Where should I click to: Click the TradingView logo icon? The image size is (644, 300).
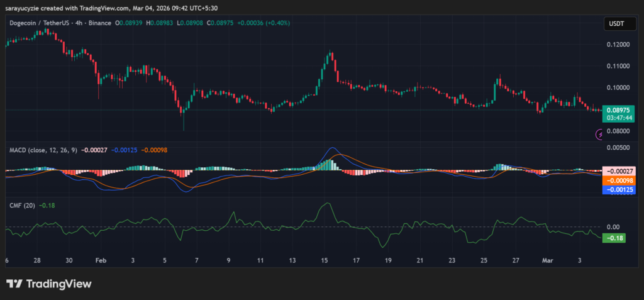point(14,284)
